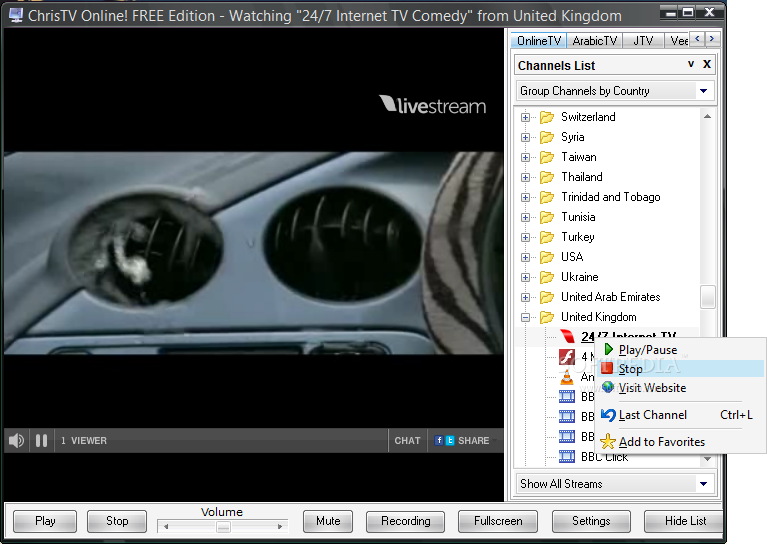Select the United Arab Emirates country label
Screen dimensions: 767x544
[610, 297]
